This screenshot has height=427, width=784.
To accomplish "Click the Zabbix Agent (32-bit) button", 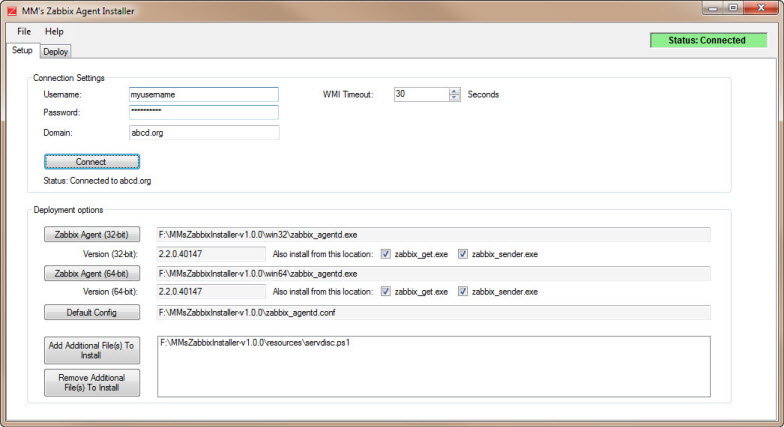I will tap(92, 234).
